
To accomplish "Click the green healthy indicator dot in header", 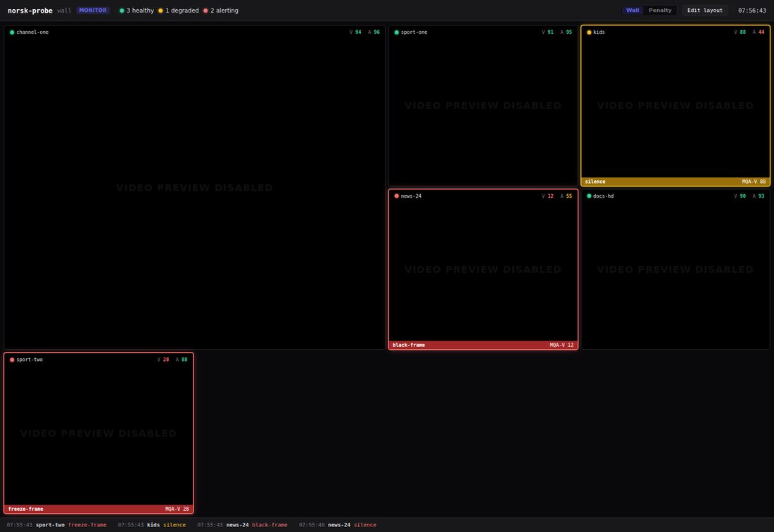I will tap(122, 11).
